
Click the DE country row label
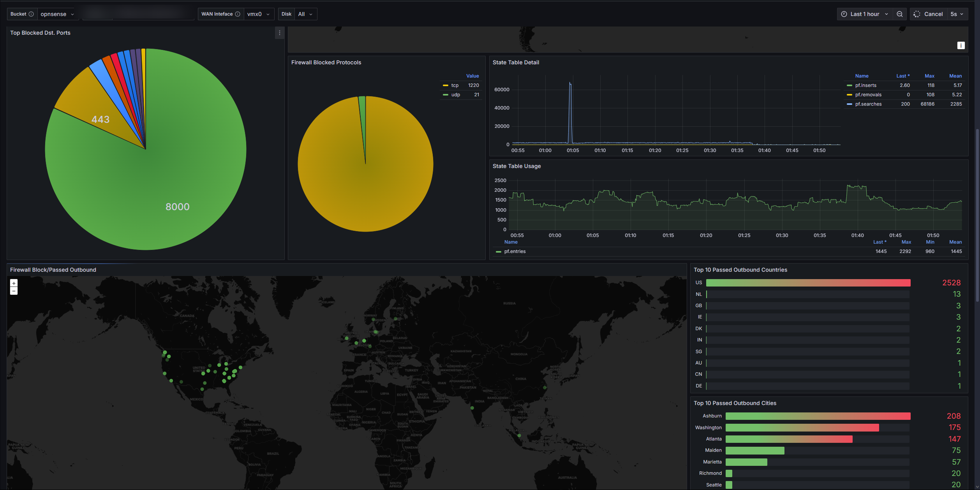(x=699, y=386)
